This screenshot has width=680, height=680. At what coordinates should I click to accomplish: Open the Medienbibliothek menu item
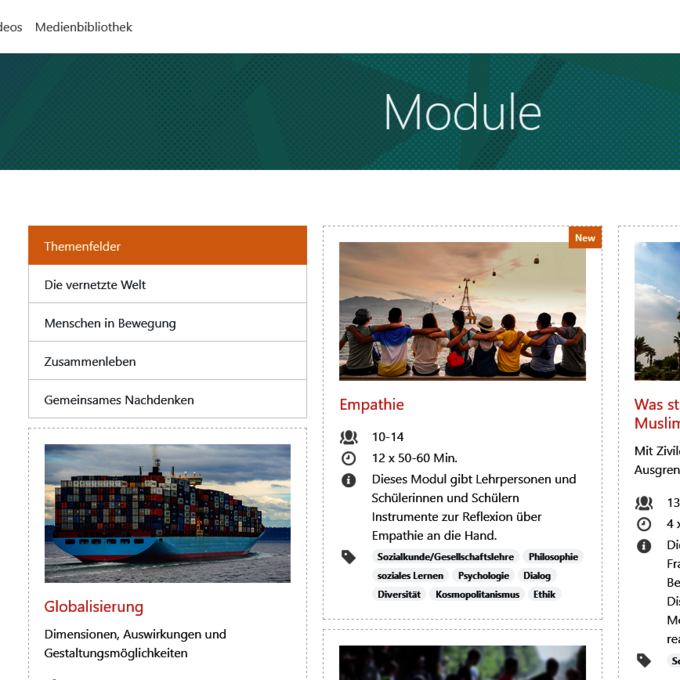[83, 27]
